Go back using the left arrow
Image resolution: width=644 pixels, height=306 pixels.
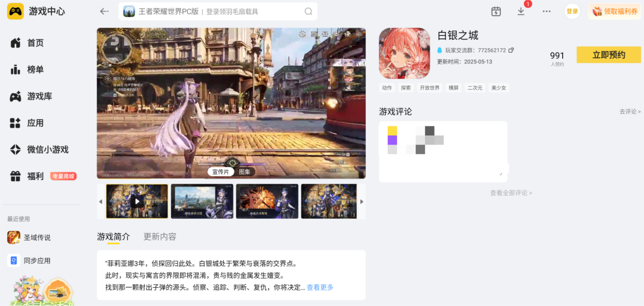[104, 11]
